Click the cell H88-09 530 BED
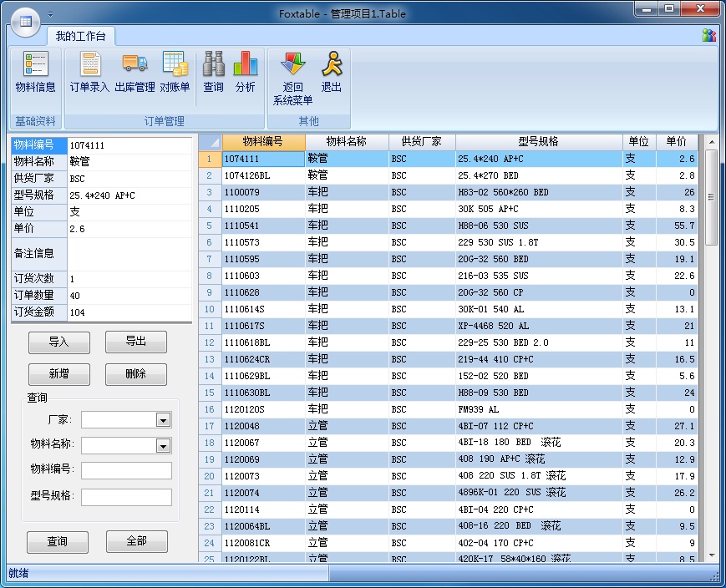The image size is (726, 588). [539, 393]
